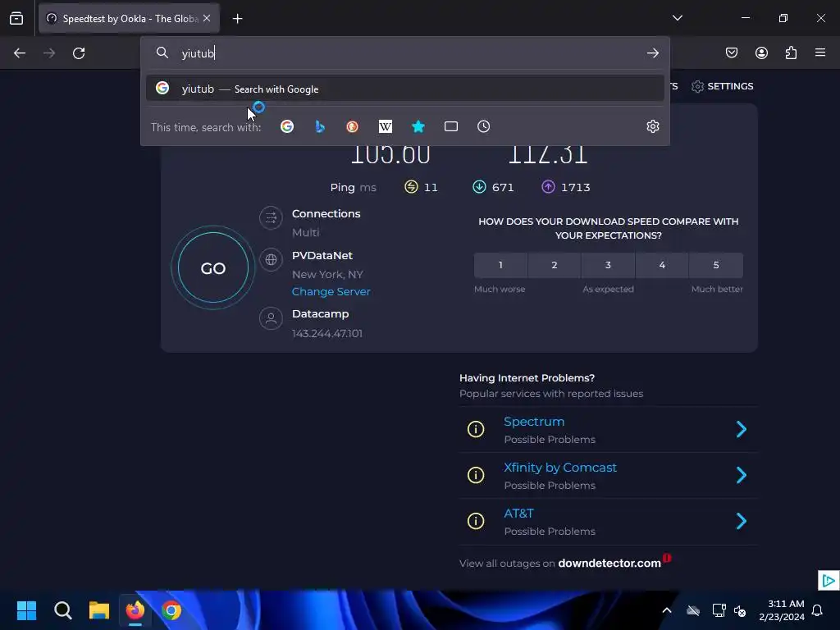The width and height of the screenshot is (840, 630).
Task: Open downdetector.com outages link
Action: tap(609, 563)
